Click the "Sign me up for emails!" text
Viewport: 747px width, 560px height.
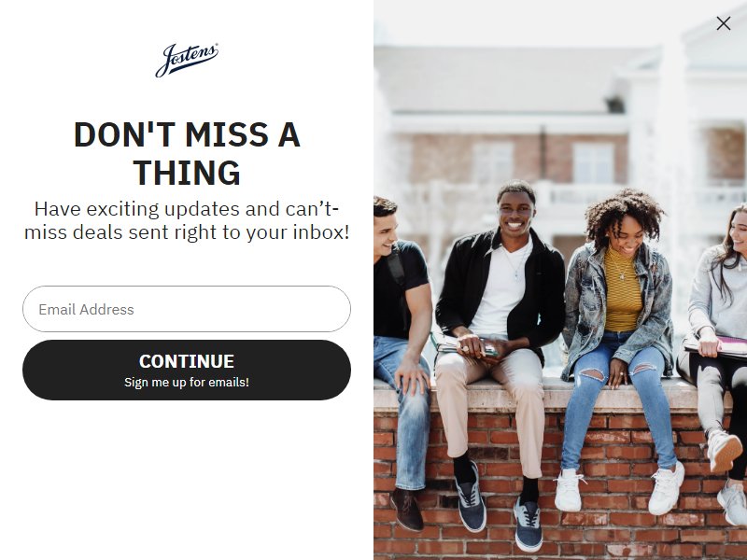pos(187,383)
